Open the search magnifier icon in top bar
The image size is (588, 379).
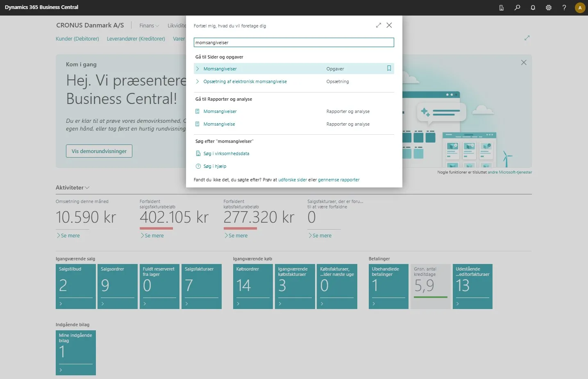[517, 7]
